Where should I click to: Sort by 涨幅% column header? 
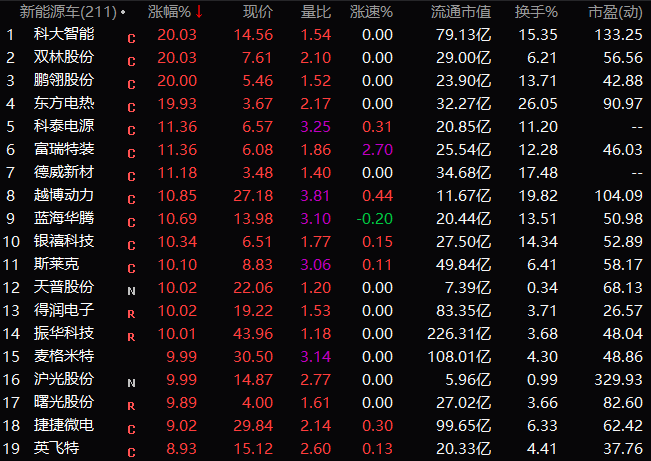click(x=170, y=12)
